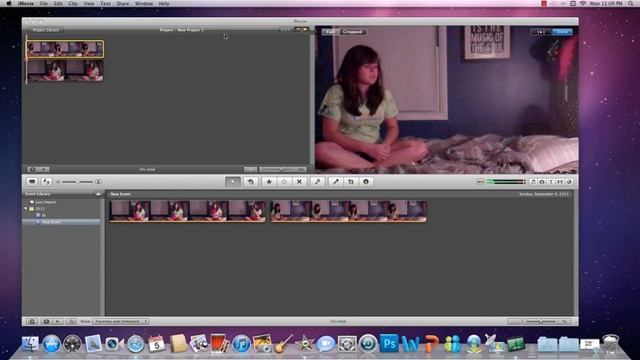The image size is (640, 360).
Task: Play the crop preview in viewer
Action: pos(541,31)
